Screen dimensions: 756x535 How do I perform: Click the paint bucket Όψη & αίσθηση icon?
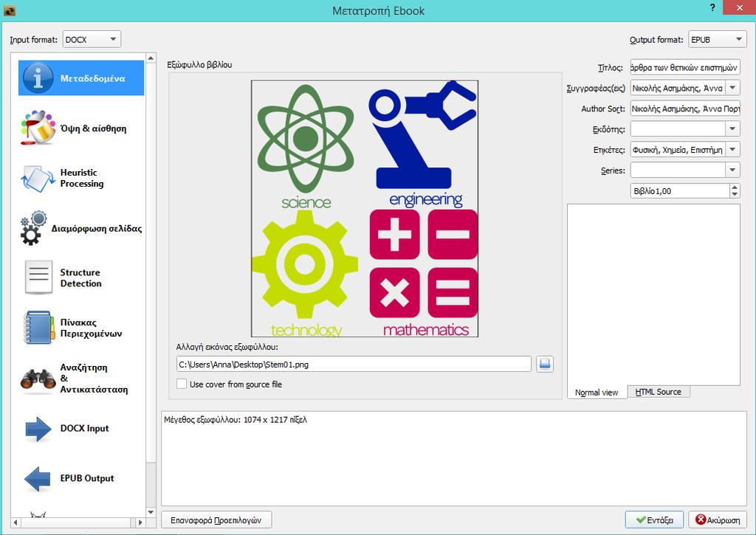point(38,128)
